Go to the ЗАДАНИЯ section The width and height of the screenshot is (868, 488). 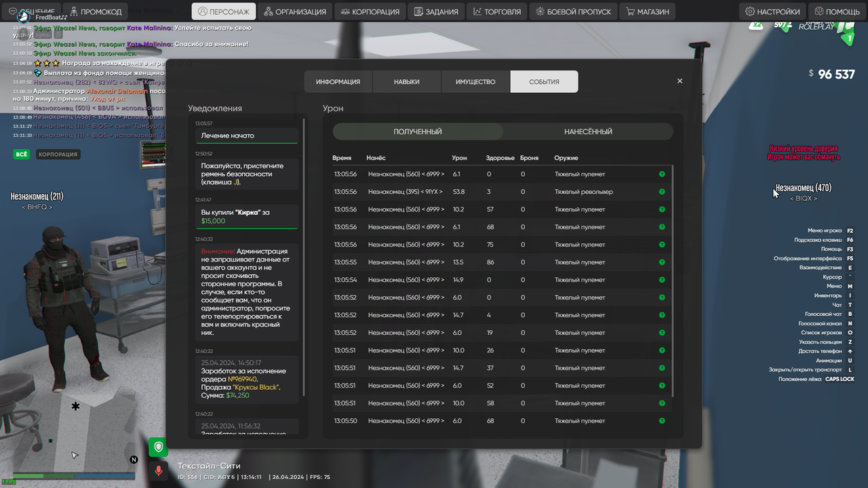point(436,12)
